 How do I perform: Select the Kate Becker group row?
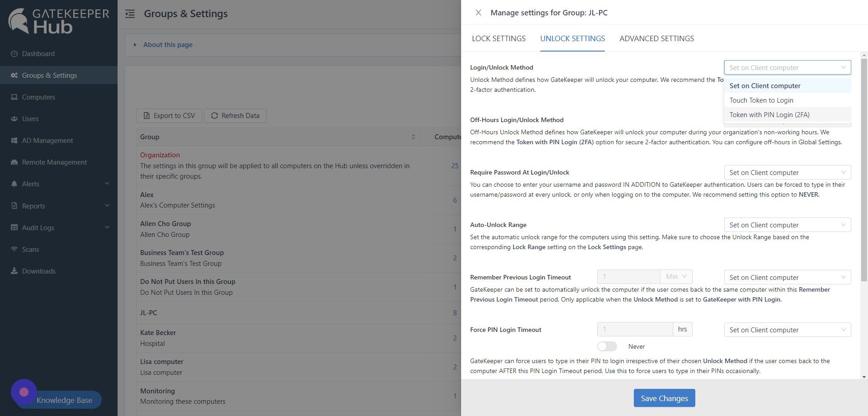click(x=298, y=338)
